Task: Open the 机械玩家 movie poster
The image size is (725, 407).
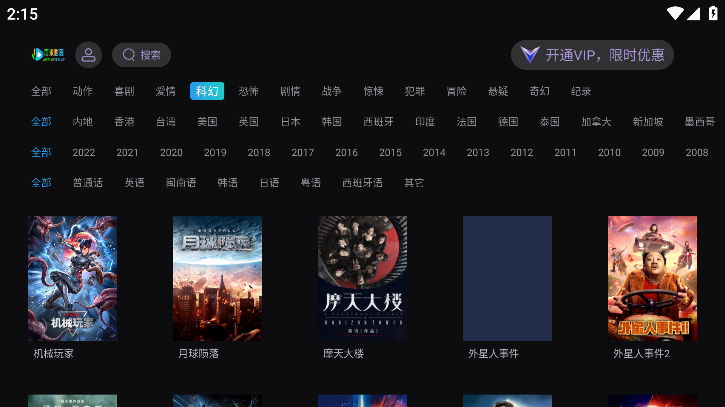Action: [73, 278]
